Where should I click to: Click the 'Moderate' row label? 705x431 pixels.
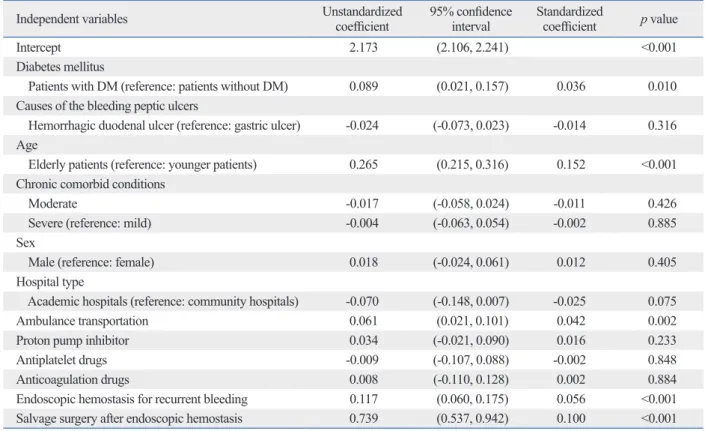click(x=53, y=204)
